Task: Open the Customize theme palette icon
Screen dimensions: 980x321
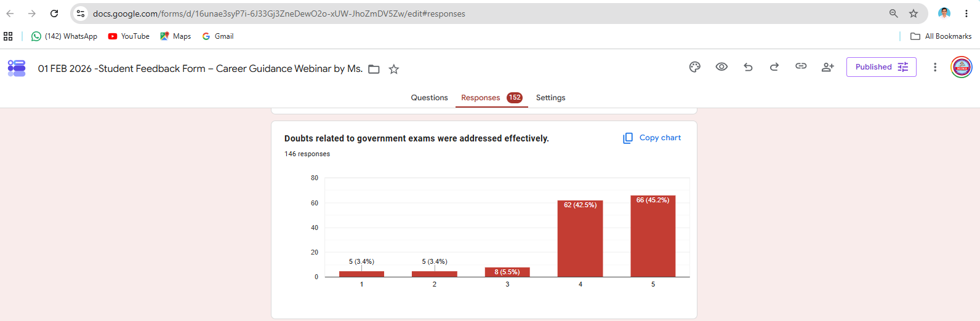Action: tap(695, 67)
